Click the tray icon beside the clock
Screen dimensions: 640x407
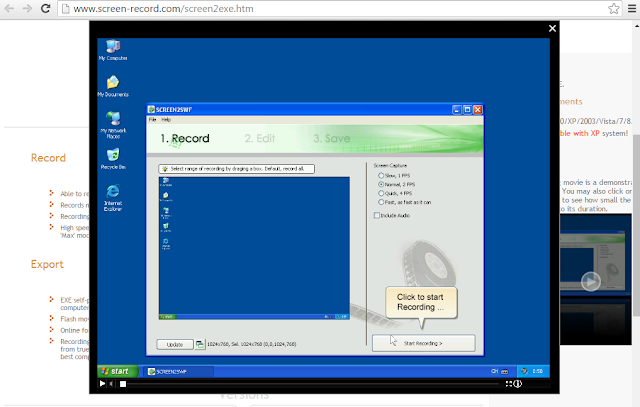pyautogui.click(x=524, y=371)
